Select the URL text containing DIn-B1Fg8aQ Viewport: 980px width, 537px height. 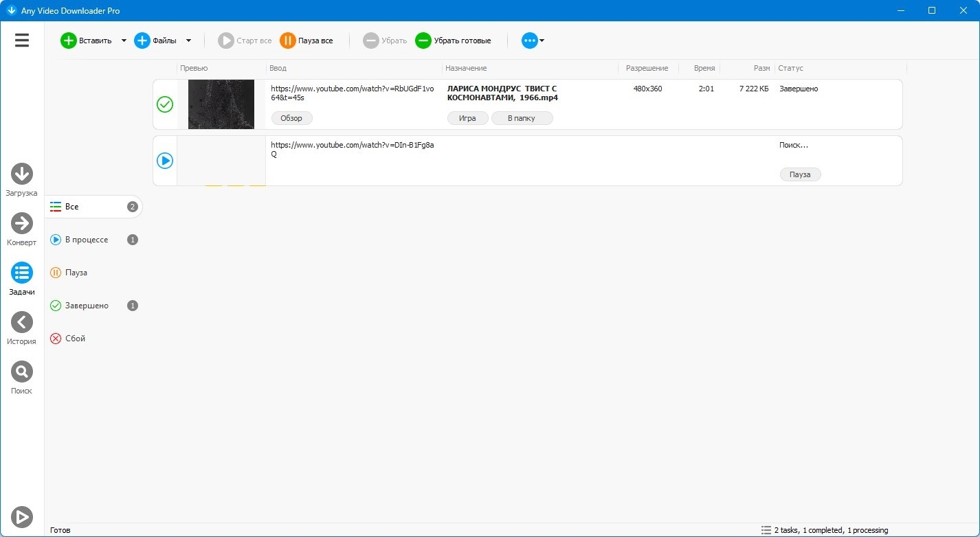tap(352, 150)
